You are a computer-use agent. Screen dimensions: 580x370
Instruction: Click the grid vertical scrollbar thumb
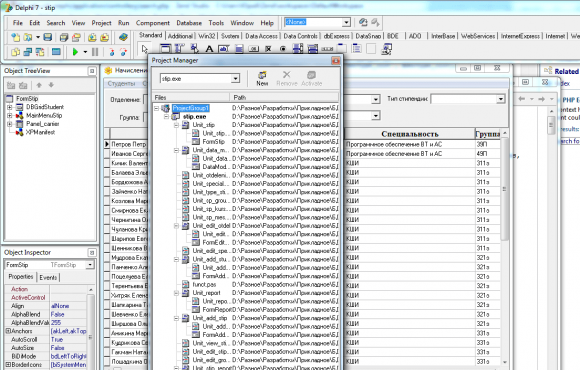504,189
